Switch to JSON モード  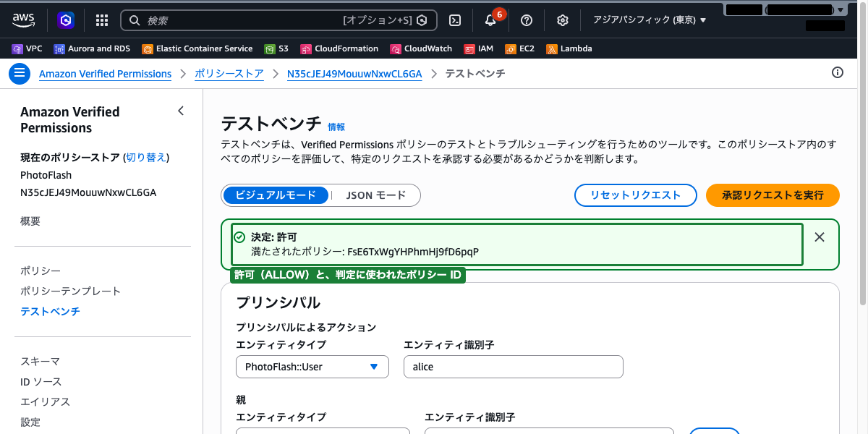[375, 195]
